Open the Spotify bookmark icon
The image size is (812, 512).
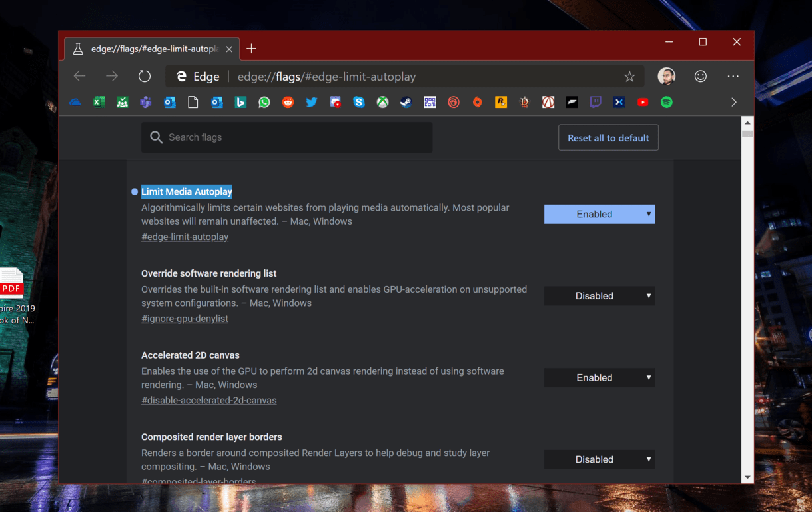click(666, 102)
